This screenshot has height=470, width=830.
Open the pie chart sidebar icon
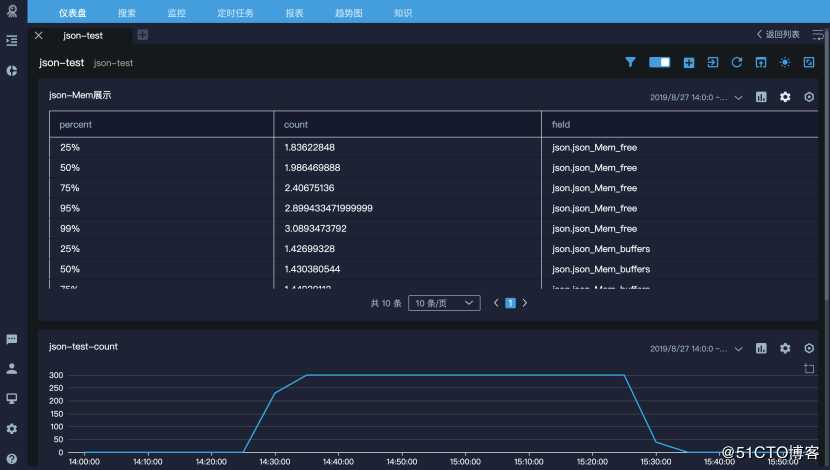(x=12, y=71)
